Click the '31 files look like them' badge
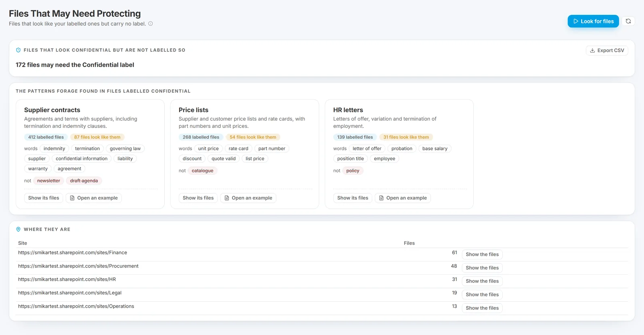The height and width of the screenshot is (335, 644). click(x=406, y=137)
